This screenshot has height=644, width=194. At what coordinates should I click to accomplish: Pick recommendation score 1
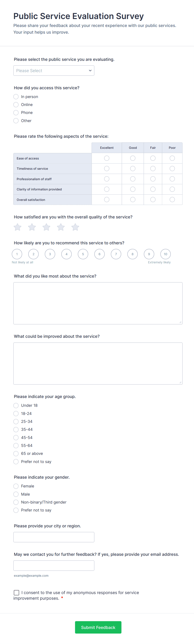pos(17,254)
